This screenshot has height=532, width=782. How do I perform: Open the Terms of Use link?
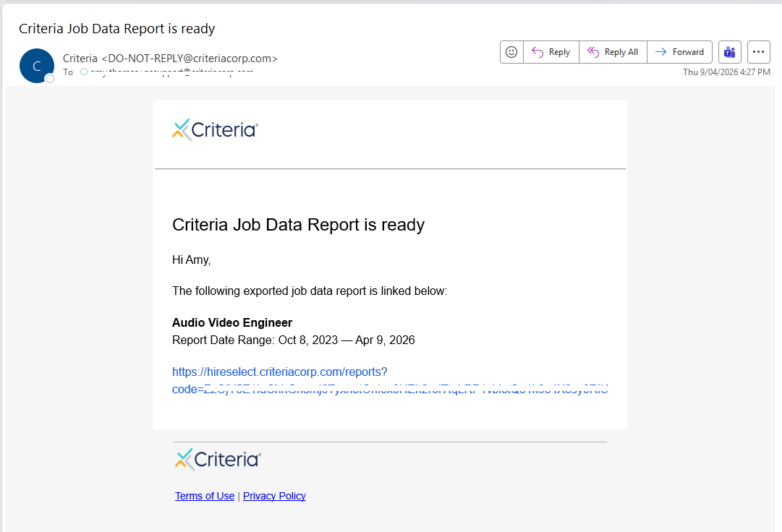205,496
